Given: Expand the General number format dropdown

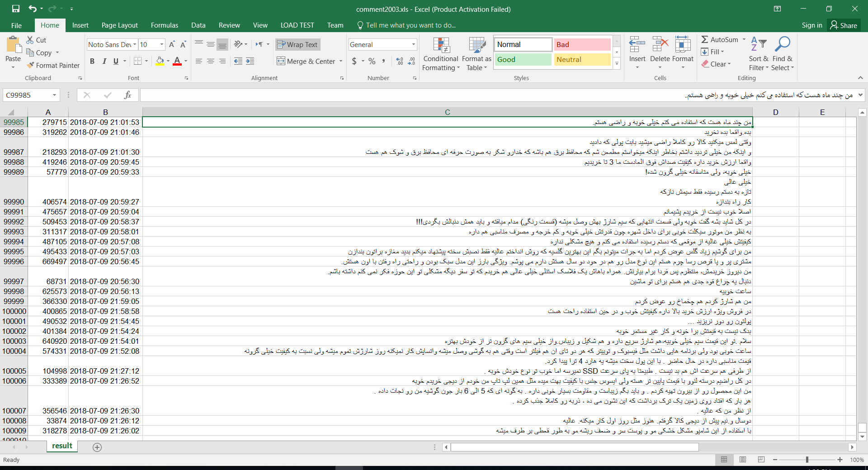Looking at the screenshot, I should click(413, 44).
